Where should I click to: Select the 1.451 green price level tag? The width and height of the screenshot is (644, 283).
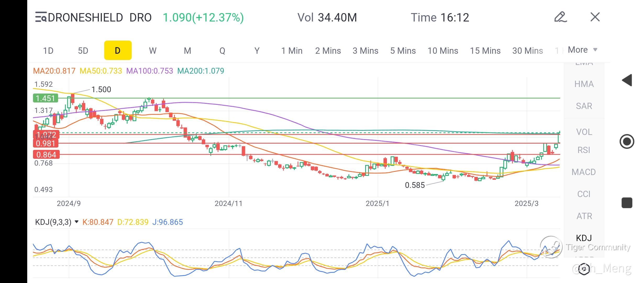coord(46,99)
